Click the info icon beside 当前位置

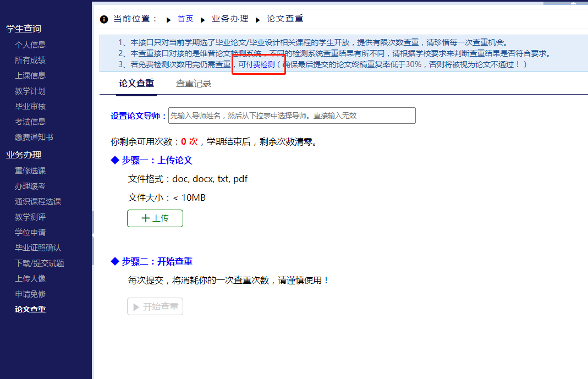(x=104, y=19)
